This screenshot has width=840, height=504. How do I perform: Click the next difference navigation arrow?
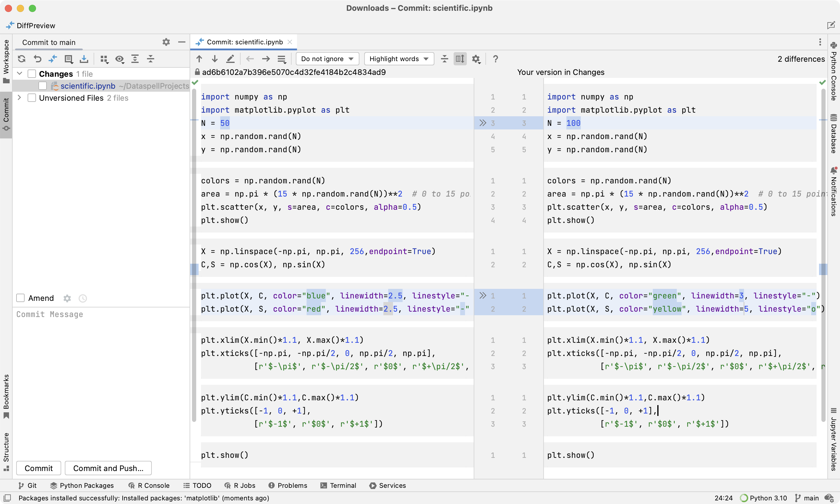pyautogui.click(x=214, y=58)
